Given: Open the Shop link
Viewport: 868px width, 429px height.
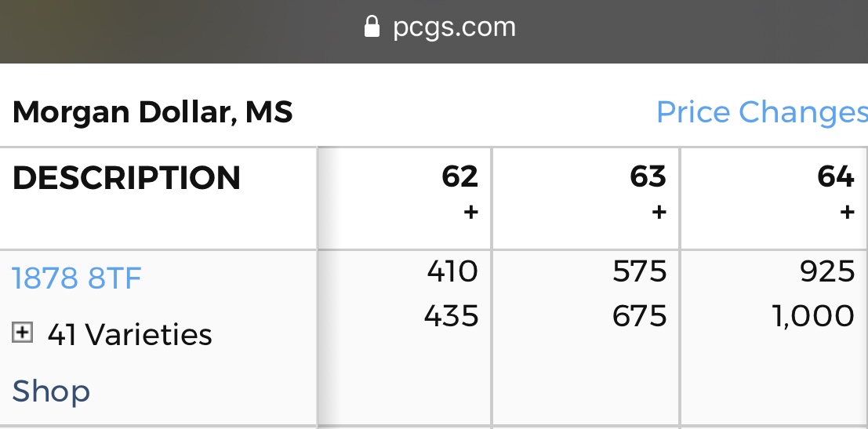Looking at the screenshot, I should click(x=51, y=391).
